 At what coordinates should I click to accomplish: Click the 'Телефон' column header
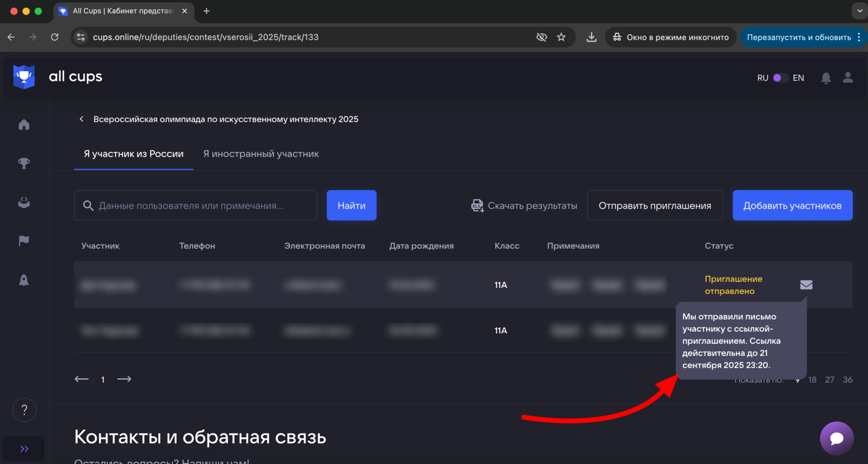click(x=197, y=246)
